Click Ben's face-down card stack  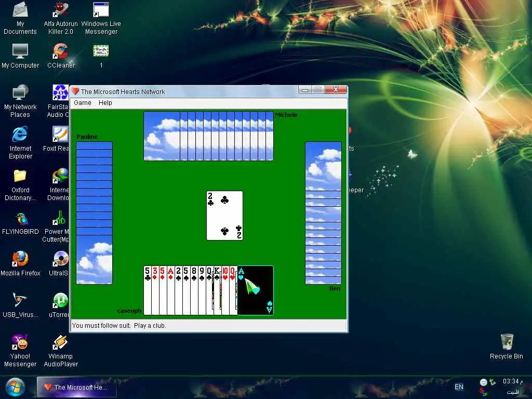coord(323,212)
